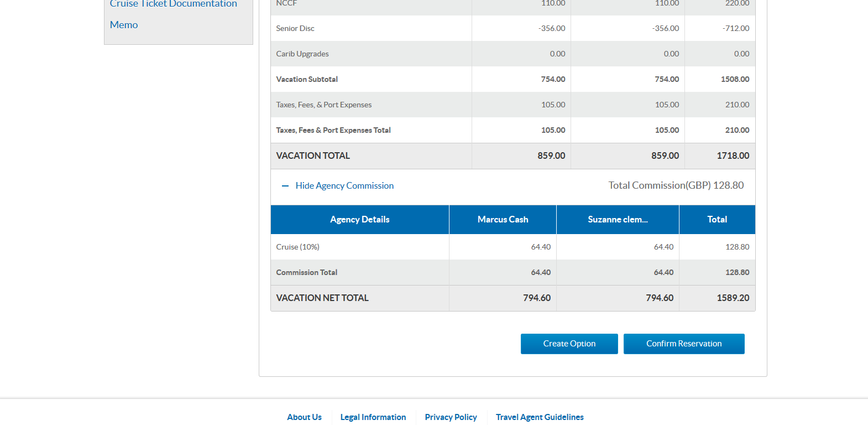Click the Create Option button
Image resolution: width=868 pixels, height=425 pixels.
click(569, 344)
